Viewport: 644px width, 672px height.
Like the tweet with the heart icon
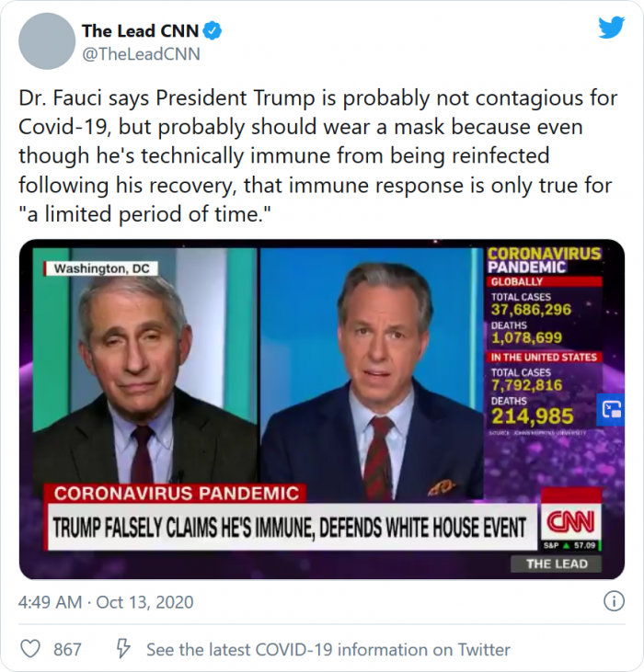click(x=30, y=649)
